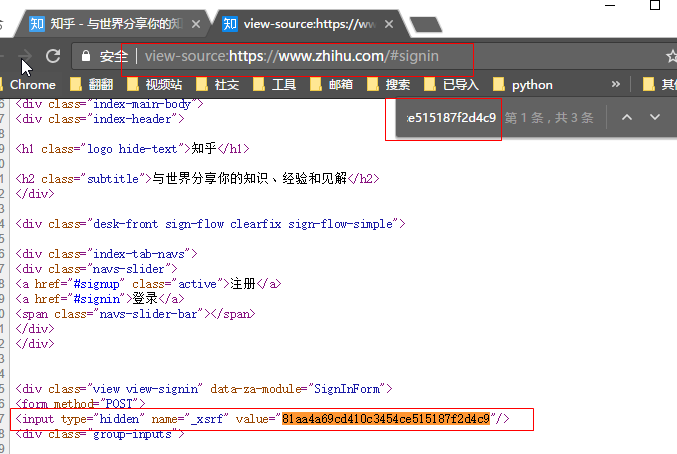
Task: Open the 翻翻 bookmark folder
Action: 92,85
